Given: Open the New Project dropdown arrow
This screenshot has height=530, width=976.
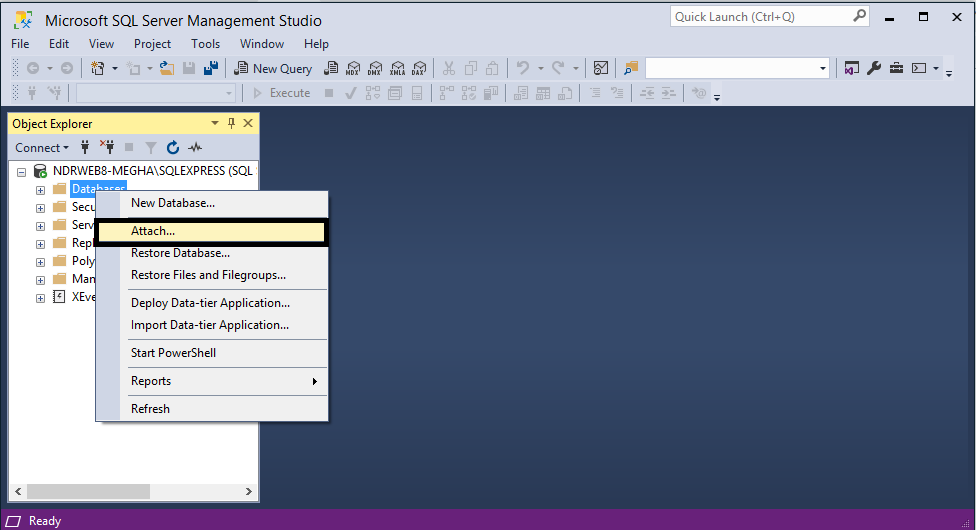Looking at the screenshot, I should tap(115, 69).
